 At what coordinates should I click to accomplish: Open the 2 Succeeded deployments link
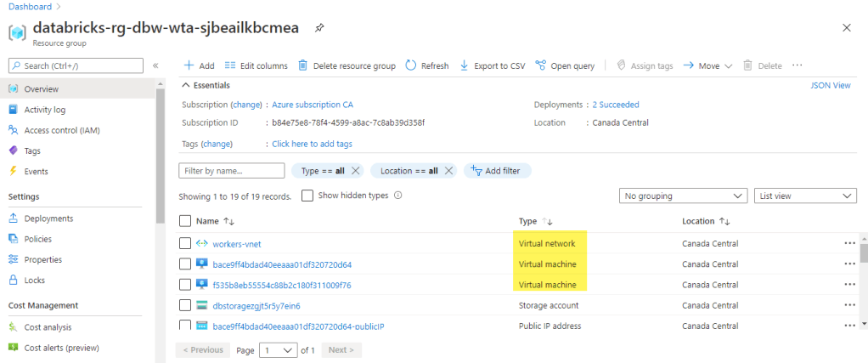615,105
